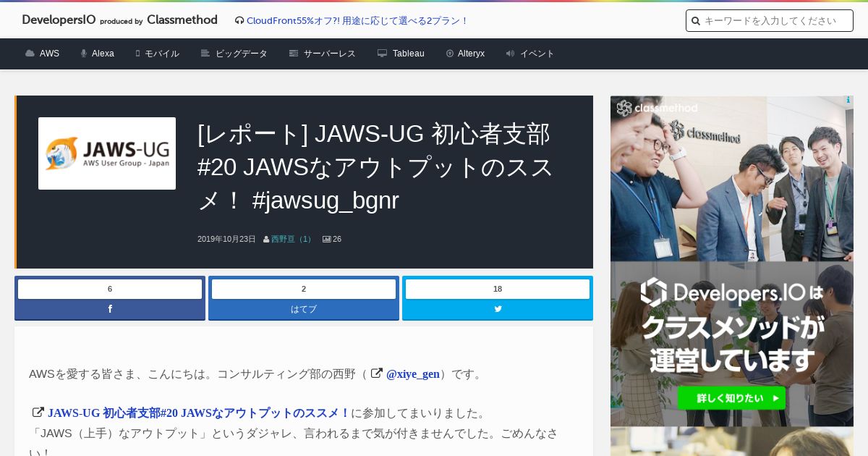Open the DevelopersIO Classmethod logo home link
This screenshot has height=456, width=868.
pyautogui.click(x=119, y=20)
